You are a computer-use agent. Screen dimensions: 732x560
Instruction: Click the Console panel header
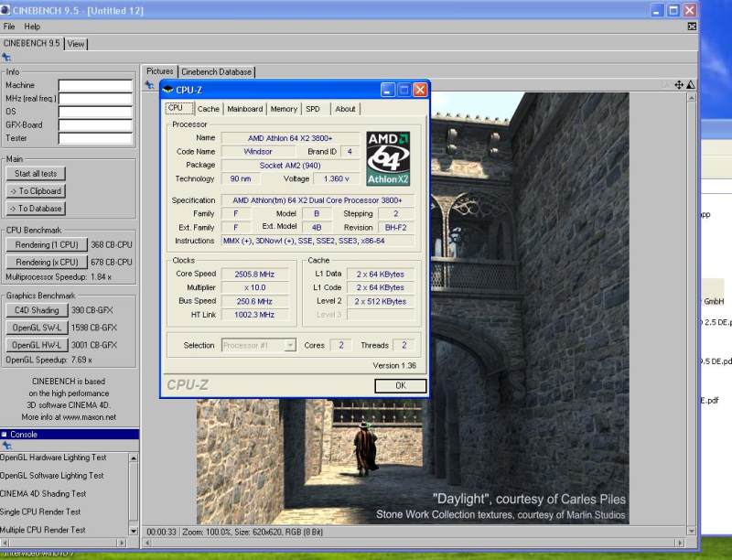pyautogui.click(x=70, y=435)
